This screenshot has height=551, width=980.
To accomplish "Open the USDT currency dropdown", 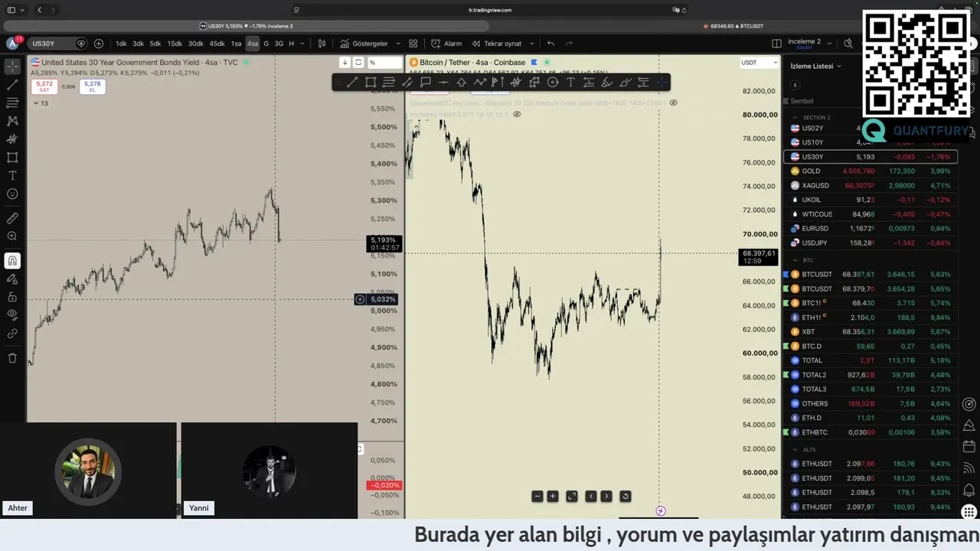I will tap(759, 63).
